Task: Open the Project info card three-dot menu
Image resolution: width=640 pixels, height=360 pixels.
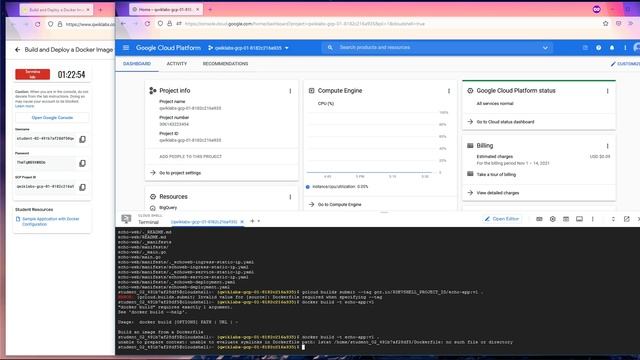Action: pos(290,91)
